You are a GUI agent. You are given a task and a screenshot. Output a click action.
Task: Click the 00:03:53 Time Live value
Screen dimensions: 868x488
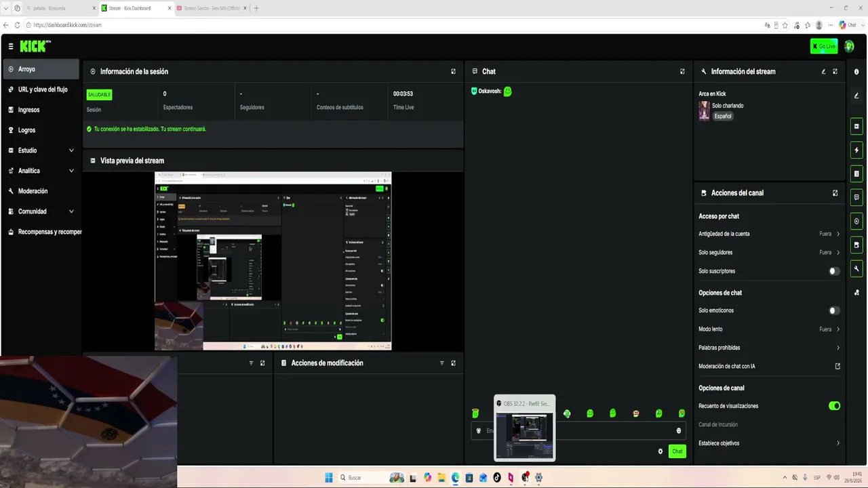point(403,94)
